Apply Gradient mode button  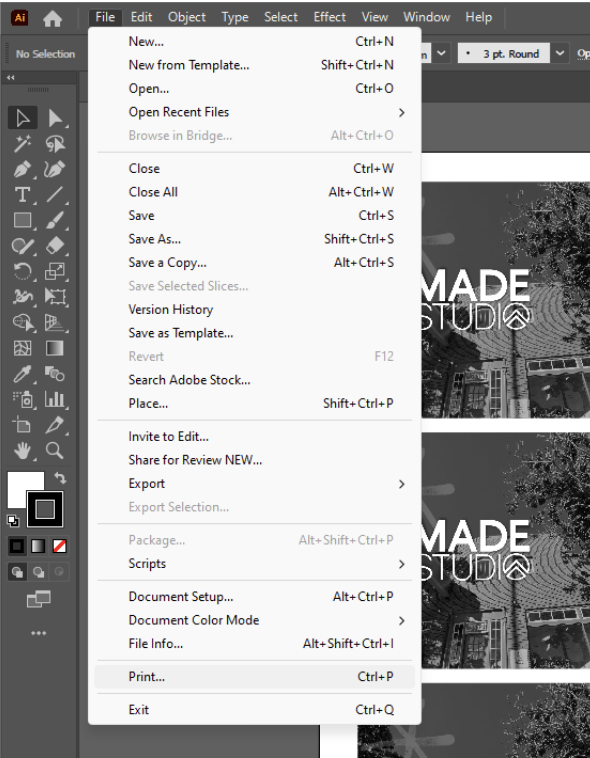tap(38, 546)
